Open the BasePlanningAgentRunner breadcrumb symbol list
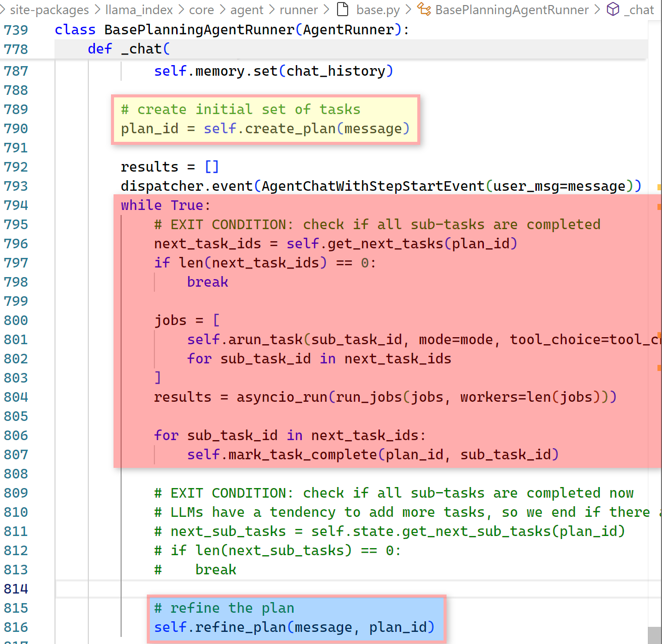The height and width of the screenshot is (644, 662). click(x=512, y=10)
